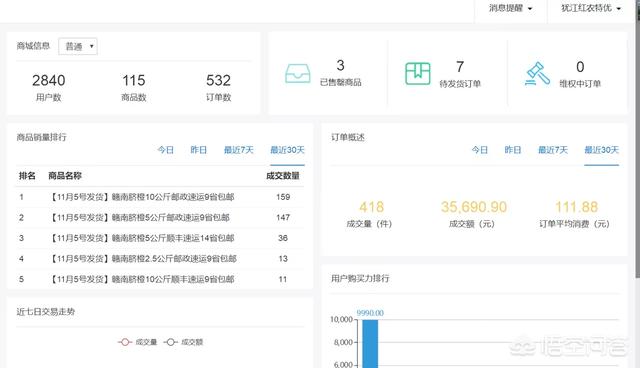Click the 115 商品数 statistic

pyautogui.click(x=134, y=87)
